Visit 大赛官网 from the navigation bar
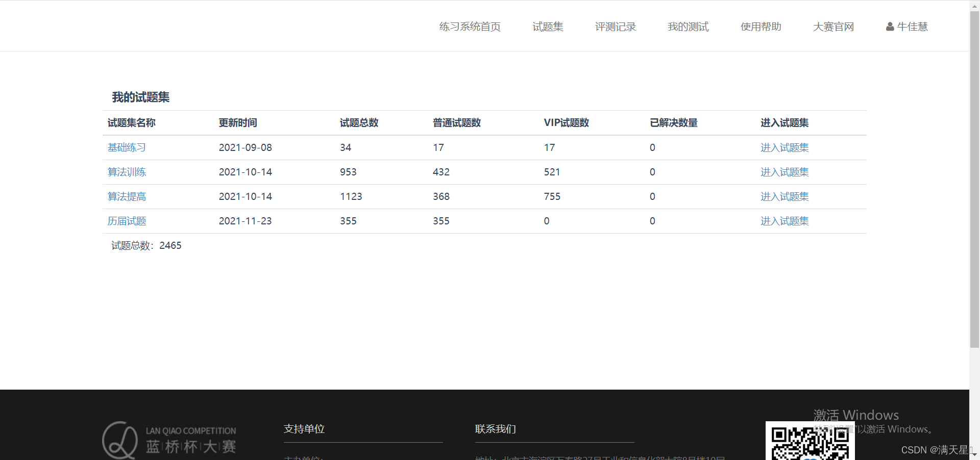This screenshot has height=460, width=980. click(x=833, y=27)
